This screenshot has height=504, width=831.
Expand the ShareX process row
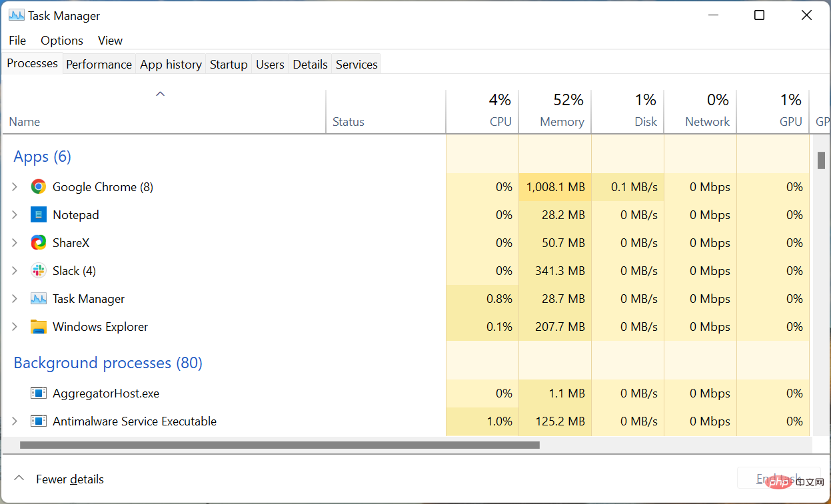[x=15, y=243]
